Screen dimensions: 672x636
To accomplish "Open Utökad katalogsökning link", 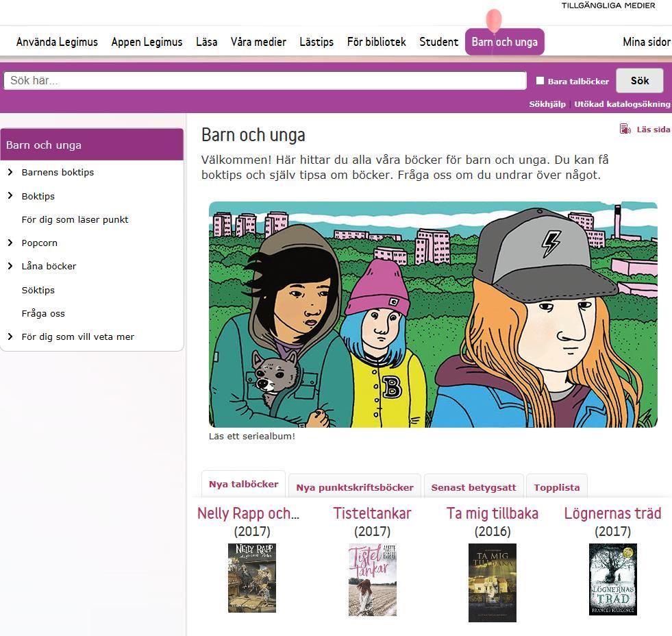I will point(622,104).
